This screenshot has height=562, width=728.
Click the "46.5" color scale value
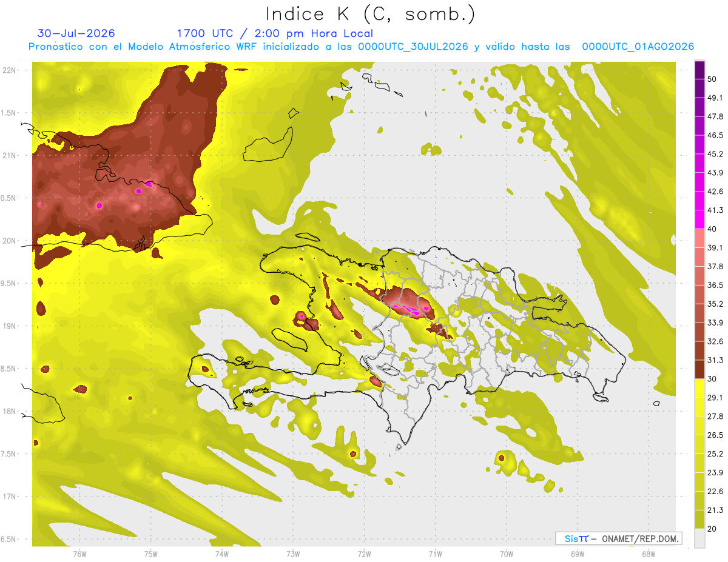tap(715, 135)
